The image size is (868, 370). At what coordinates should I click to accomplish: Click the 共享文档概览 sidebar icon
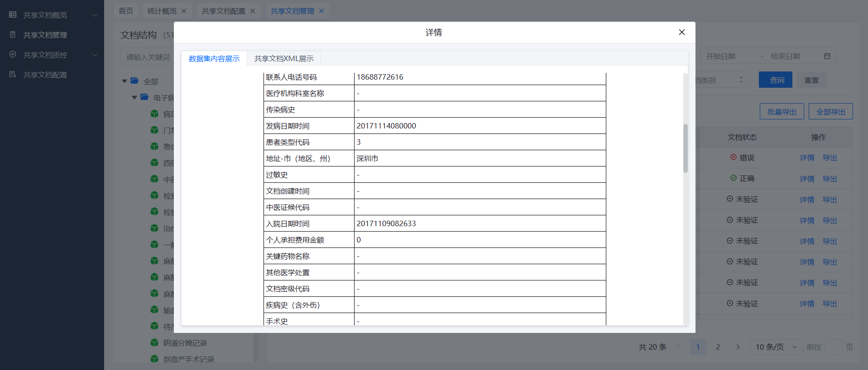pos(13,15)
